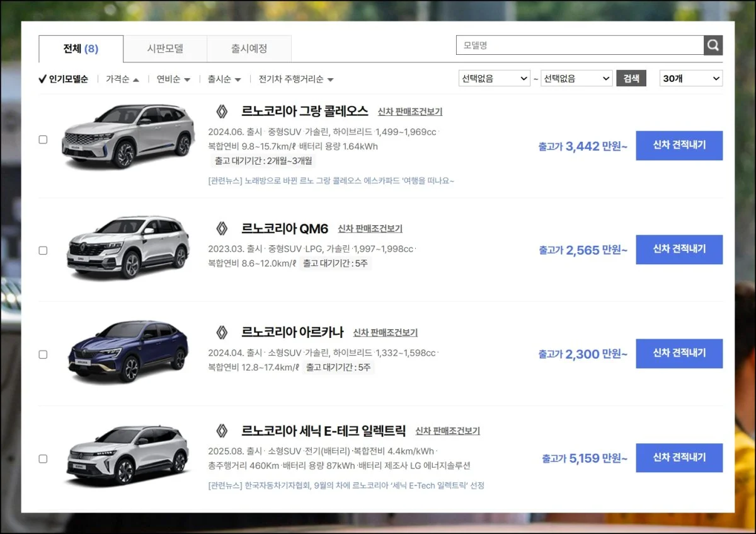
Task: Open 신차 판매조건보기 link for 아르카나
Action: pos(385,333)
